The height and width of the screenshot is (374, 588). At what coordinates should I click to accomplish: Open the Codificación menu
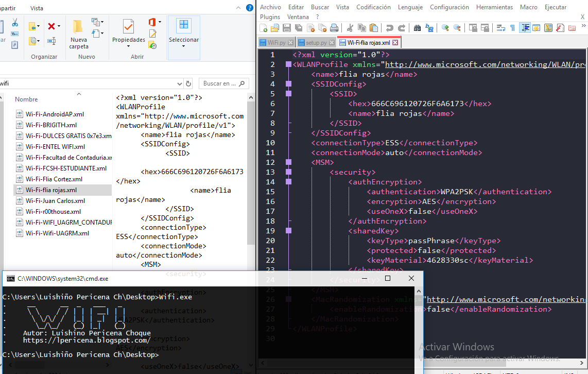click(373, 7)
